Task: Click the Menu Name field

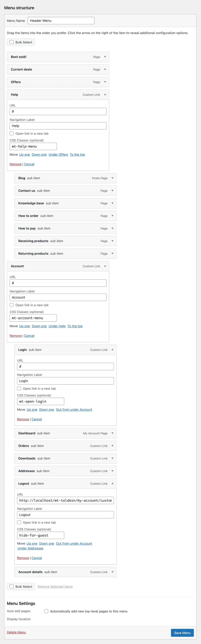Action: (61, 21)
